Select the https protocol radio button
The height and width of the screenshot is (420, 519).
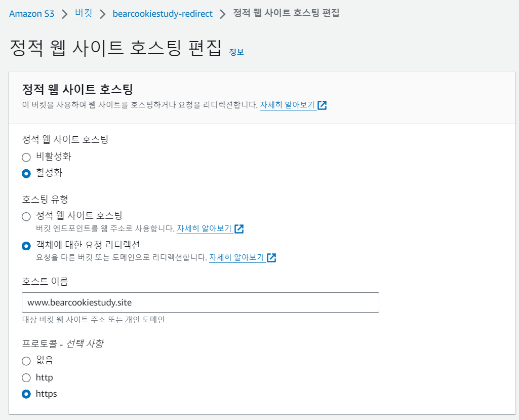[26, 394]
